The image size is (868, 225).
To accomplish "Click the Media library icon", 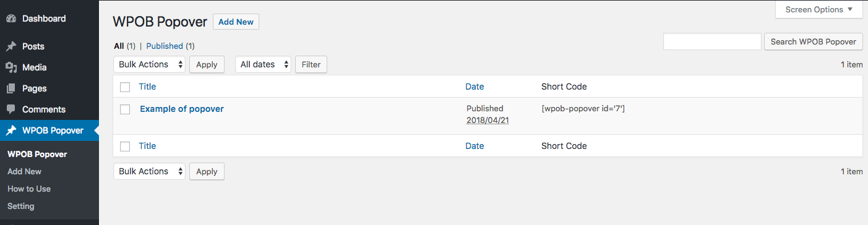I will (11, 67).
